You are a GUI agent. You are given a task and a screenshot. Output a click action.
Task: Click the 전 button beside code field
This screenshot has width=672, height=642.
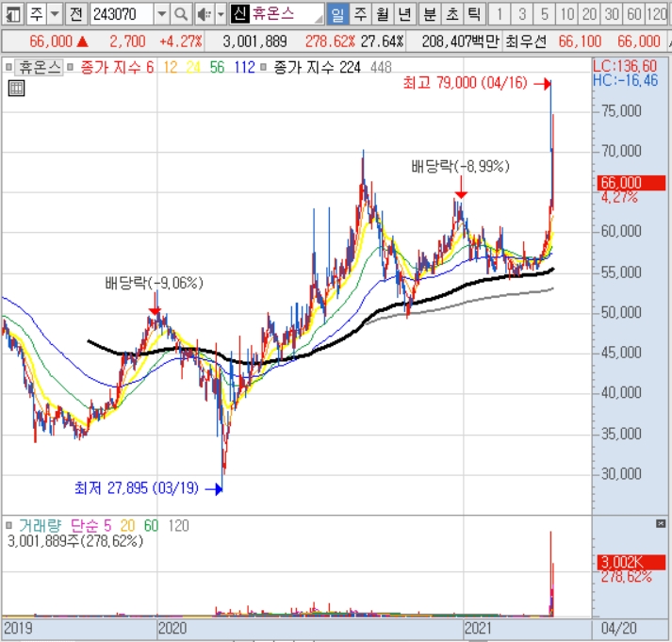[x=76, y=14]
